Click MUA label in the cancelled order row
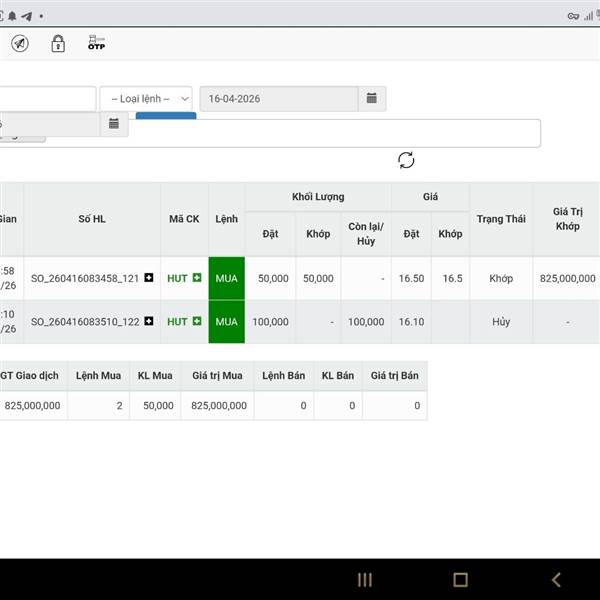The width and height of the screenshot is (600, 600). [x=226, y=322]
